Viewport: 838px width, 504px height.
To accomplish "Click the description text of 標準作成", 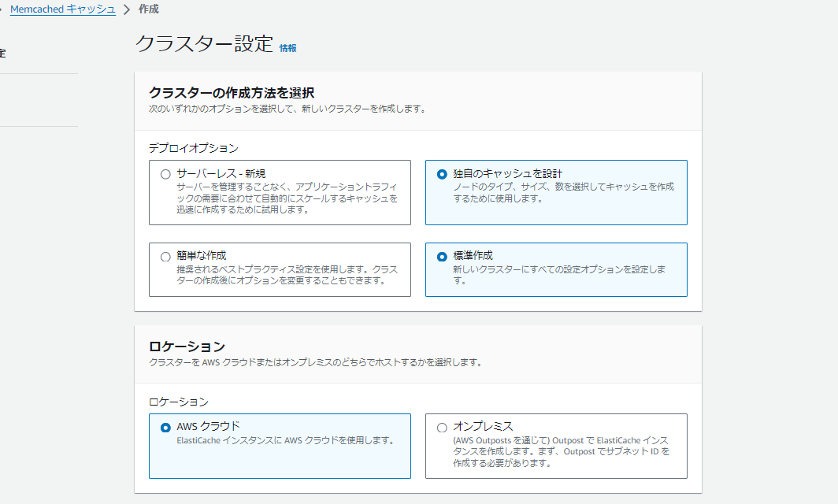I will click(559, 275).
